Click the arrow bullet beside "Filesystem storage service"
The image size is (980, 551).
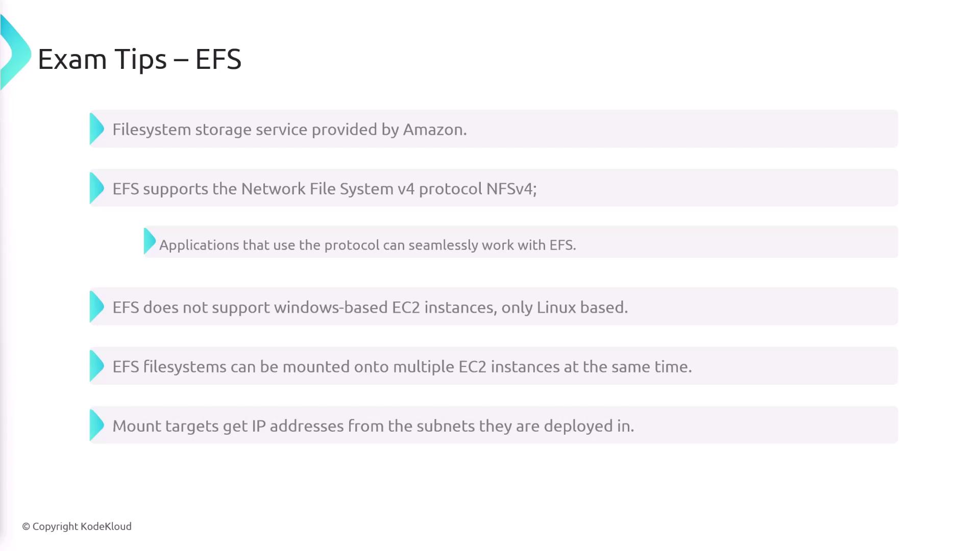96,129
